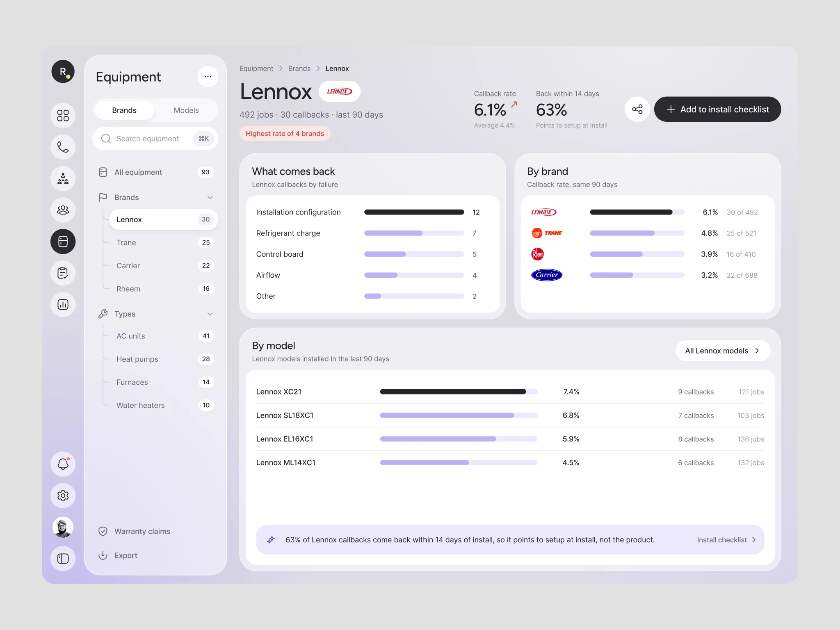
Task: Click the All equipment list icon
Action: (103, 172)
